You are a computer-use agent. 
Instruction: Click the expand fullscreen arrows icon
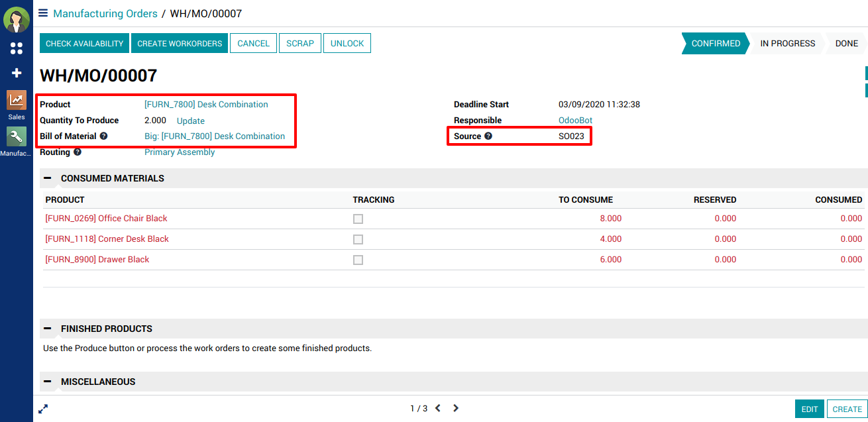tap(43, 409)
